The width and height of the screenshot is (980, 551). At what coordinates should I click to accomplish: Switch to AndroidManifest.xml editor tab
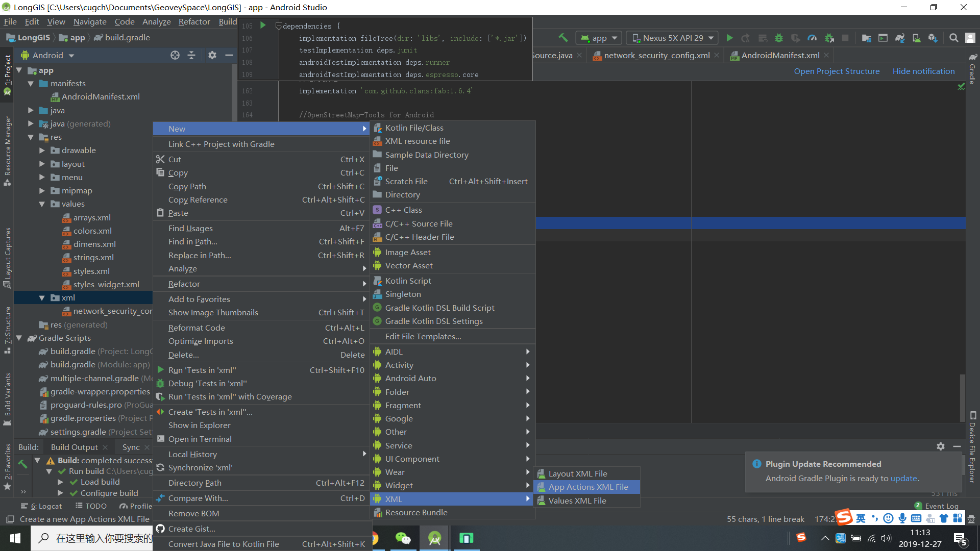(780, 55)
